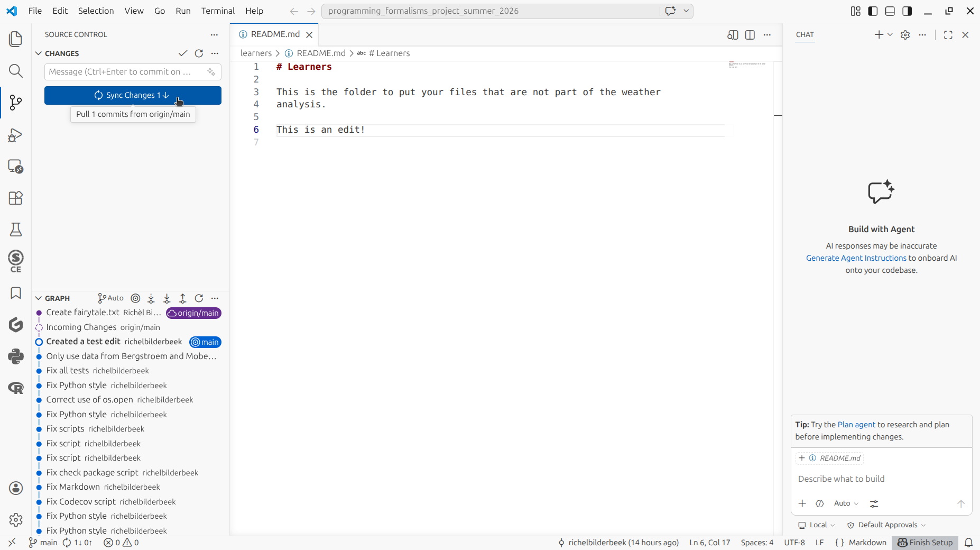Open the Testing flask view
The width and height of the screenshot is (980, 550).
click(x=16, y=230)
